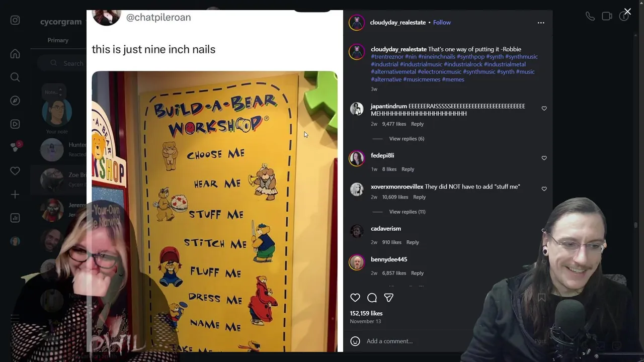The width and height of the screenshot is (644, 362).
Task: Like the post with the heart icon
Action: [355, 298]
